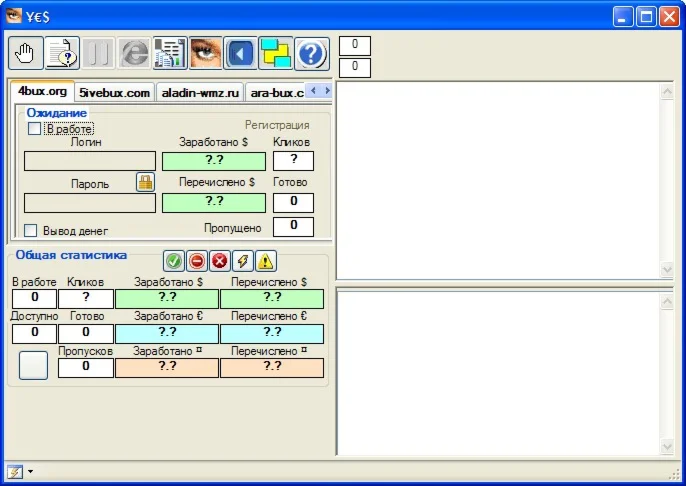Viewport: 686px width, 486px height.
Task: Click down arrow of lower log scrollbar
Action: point(667,447)
